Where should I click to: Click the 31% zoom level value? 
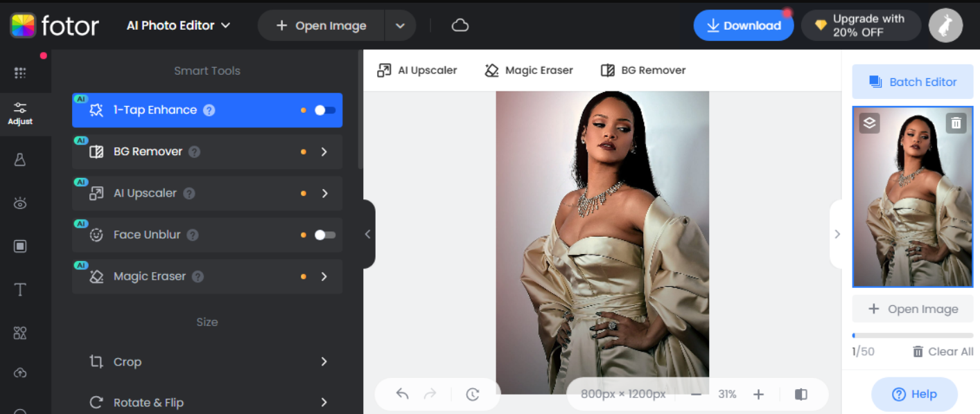pyautogui.click(x=727, y=394)
